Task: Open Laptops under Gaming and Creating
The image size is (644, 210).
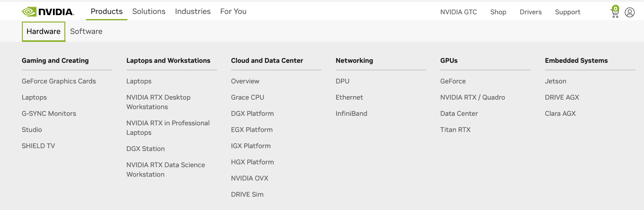Action: 34,97
